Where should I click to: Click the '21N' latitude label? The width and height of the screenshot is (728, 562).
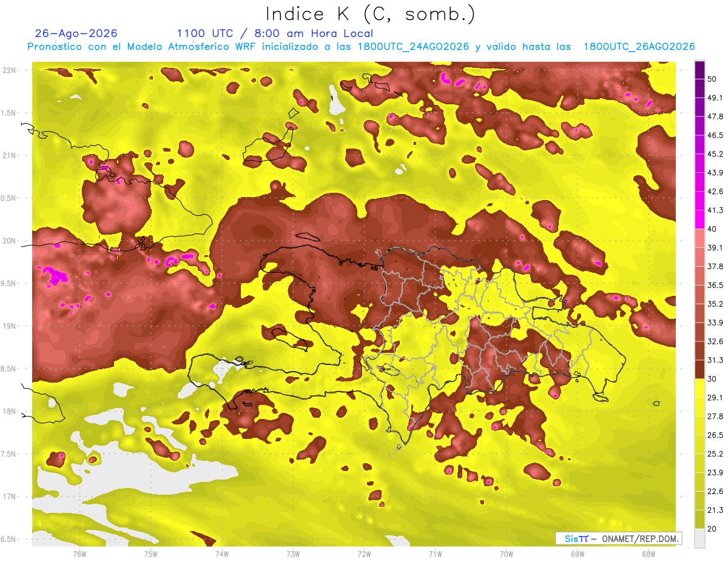click(x=9, y=155)
